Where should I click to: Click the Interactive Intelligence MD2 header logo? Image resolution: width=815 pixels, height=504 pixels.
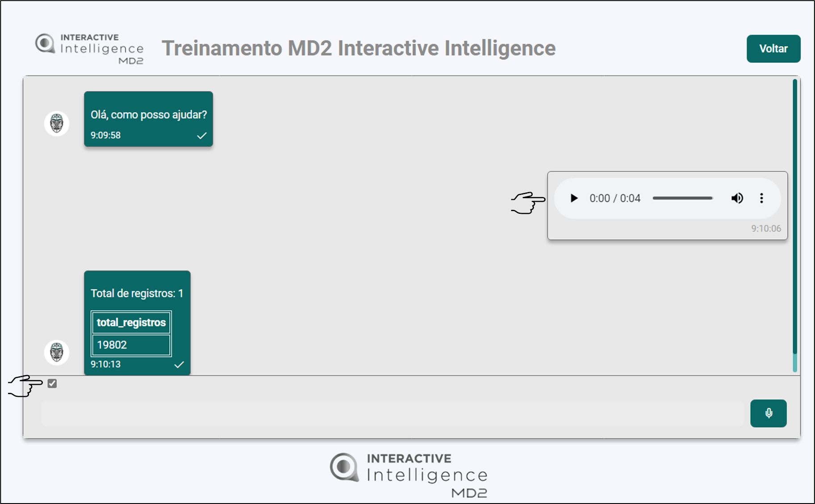click(x=90, y=49)
